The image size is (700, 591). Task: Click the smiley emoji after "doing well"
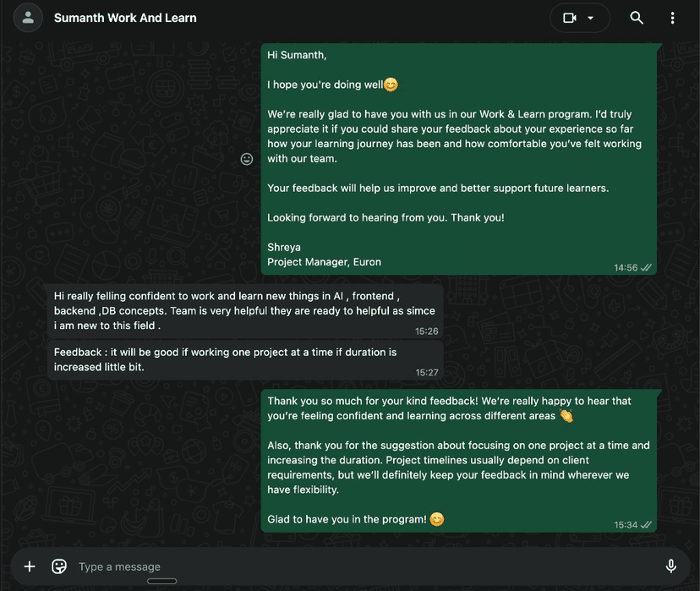(x=391, y=85)
